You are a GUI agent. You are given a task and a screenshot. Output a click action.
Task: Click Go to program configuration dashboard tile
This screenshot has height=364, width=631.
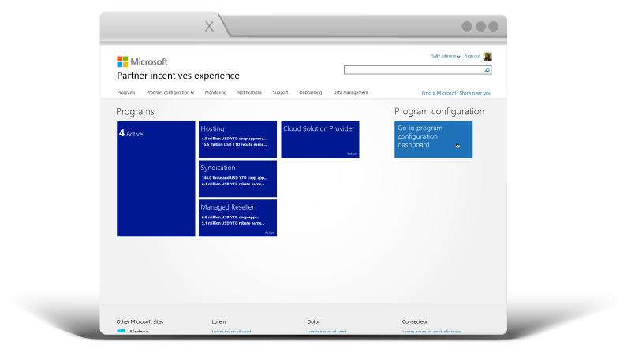(x=433, y=139)
